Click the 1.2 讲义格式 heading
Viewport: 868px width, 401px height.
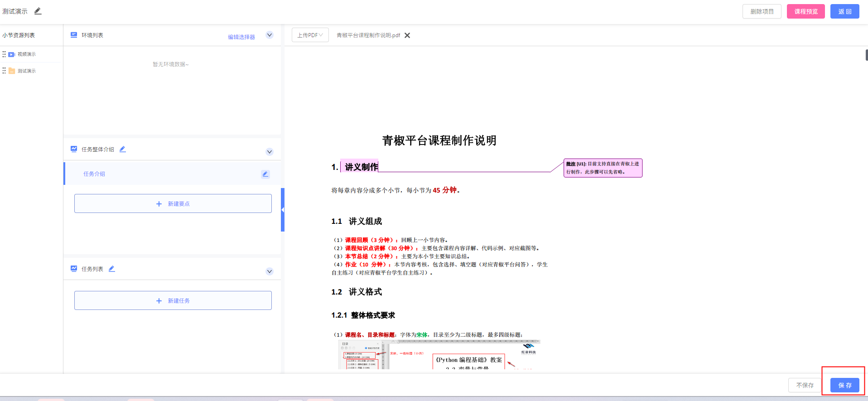357,292
